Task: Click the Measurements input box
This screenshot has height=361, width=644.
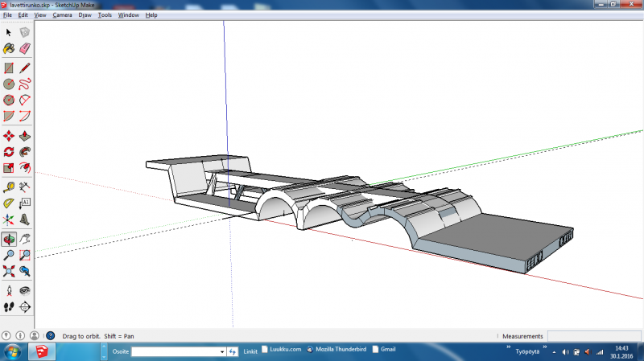Action: click(594, 336)
